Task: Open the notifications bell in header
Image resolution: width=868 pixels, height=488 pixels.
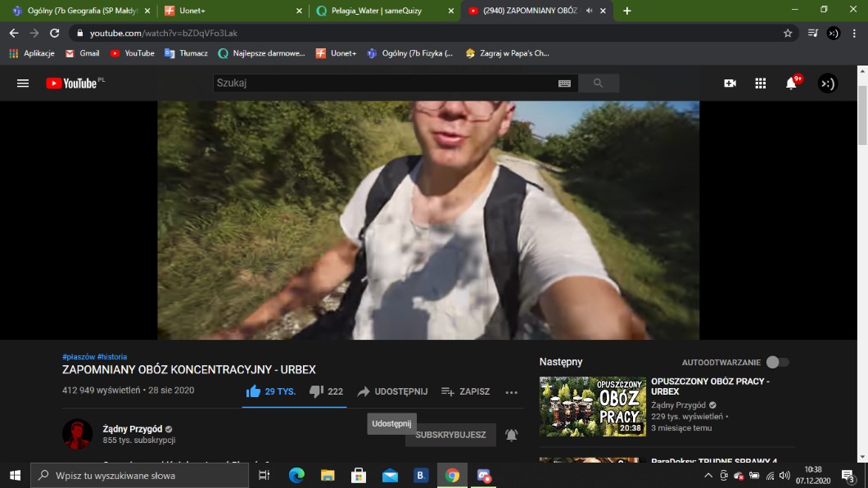Action: (x=791, y=84)
